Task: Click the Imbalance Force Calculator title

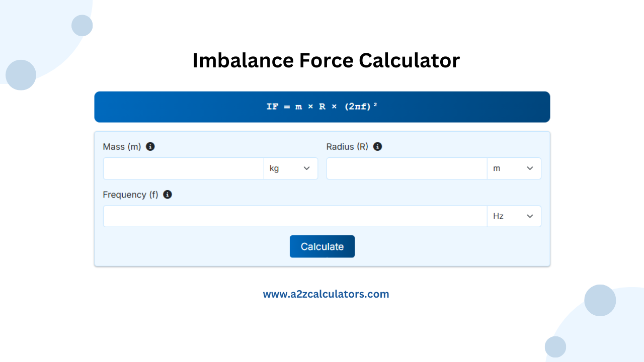Action: [326, 60]
